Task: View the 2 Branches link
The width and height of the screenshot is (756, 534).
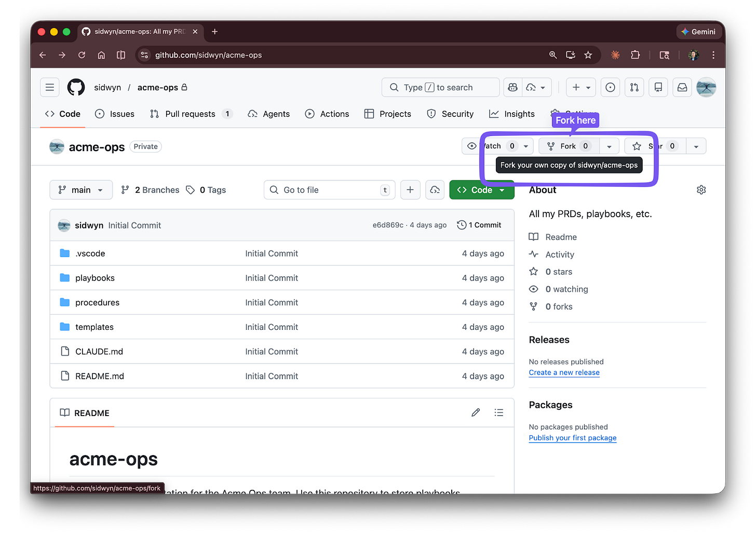Action: click(150, 190)
